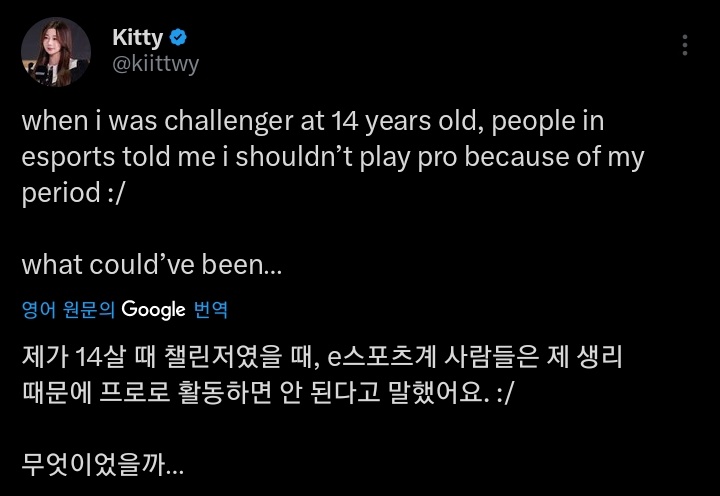
Task: Click the line starting 'when i was challenger'
Action: tap(313, 122)
